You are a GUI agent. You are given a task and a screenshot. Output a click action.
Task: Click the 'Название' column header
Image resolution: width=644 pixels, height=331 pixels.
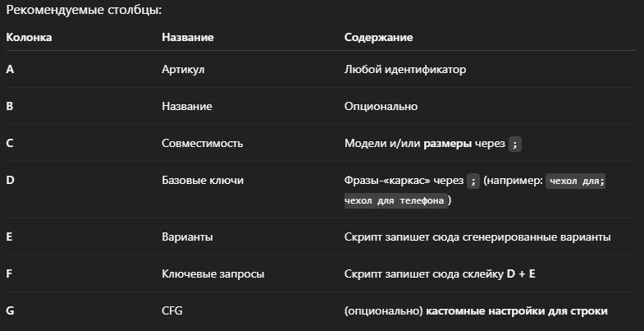[x=188, y=38]
